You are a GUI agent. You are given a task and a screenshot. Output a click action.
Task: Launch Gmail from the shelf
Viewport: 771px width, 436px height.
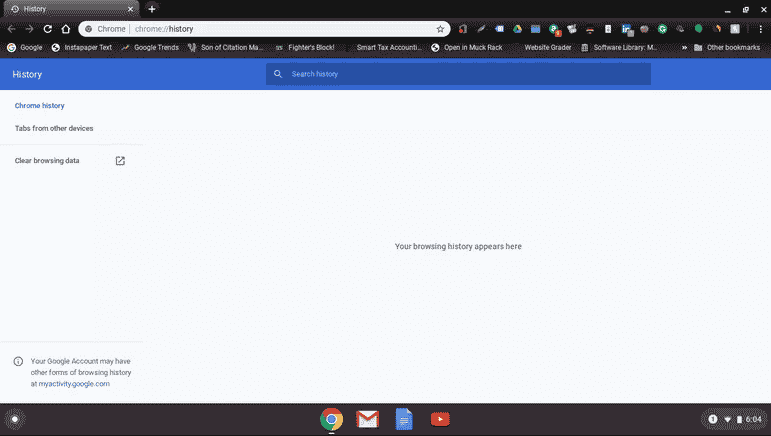(x=367, y=419)
